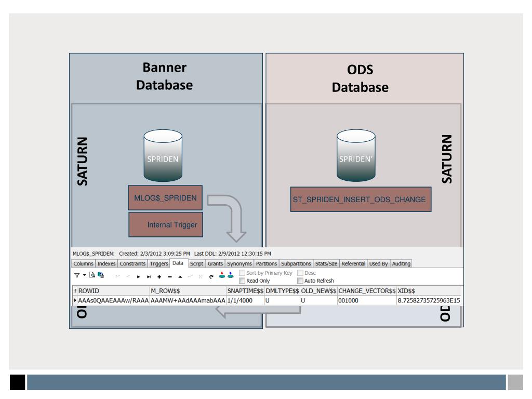Image resolution: width=532 pixels, height=399 pixels.
Task: Click the rollback icon with blue arrow
Action: coord(230,275)
